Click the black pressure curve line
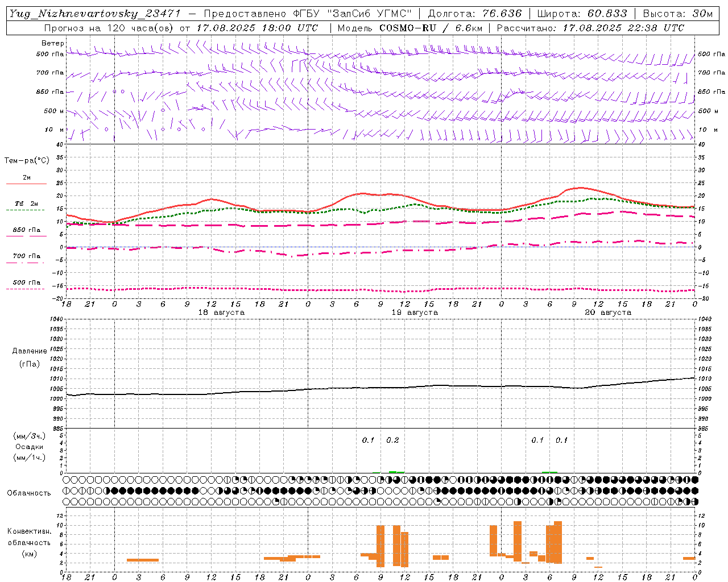728x582 pixels. (x=380, y=388)
